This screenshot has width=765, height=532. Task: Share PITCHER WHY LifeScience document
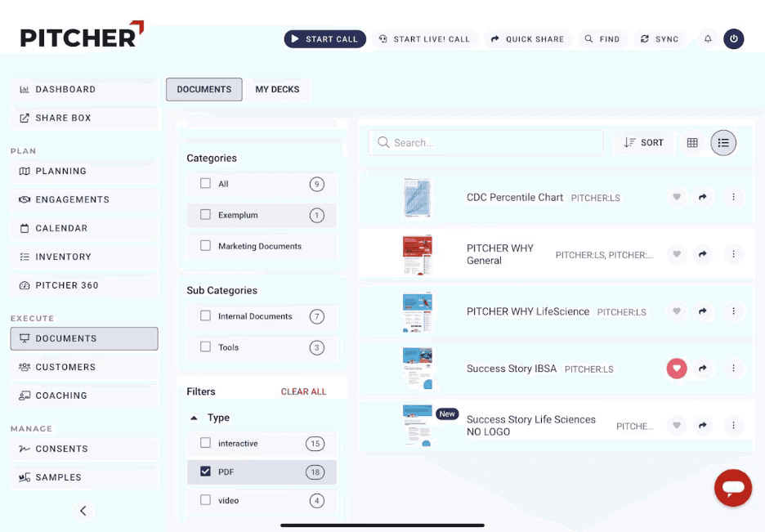point(703,311)
